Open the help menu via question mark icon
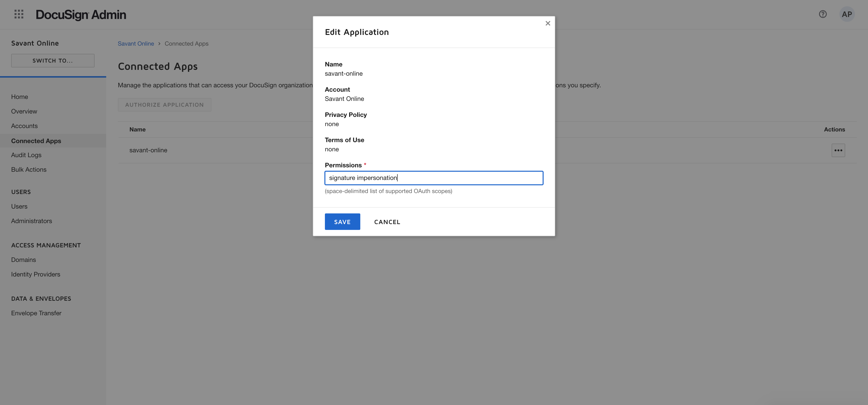Viewport: 868px width, 405px height. click(823, 14)
